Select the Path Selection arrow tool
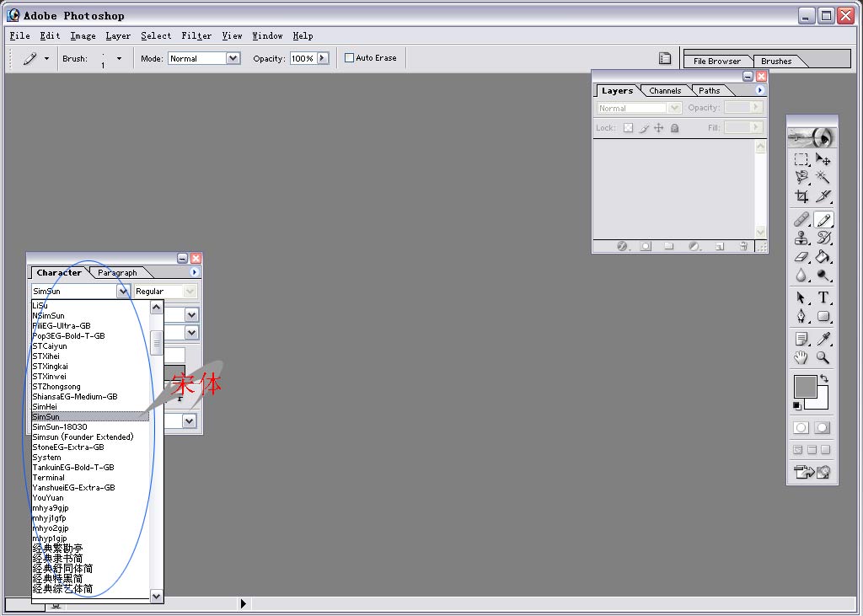863x616 pixels. [x=801, y=297]
